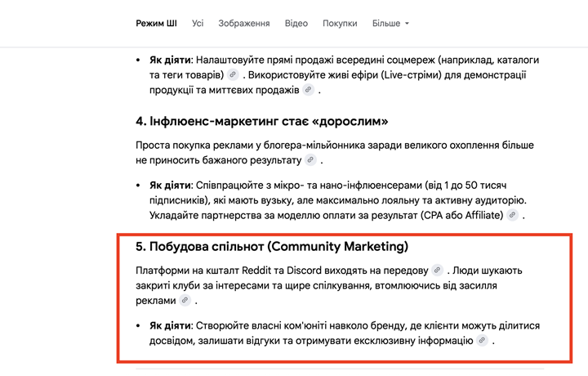Click "Як діяти" before "Співпрацюйте з мікро-"

170,186
